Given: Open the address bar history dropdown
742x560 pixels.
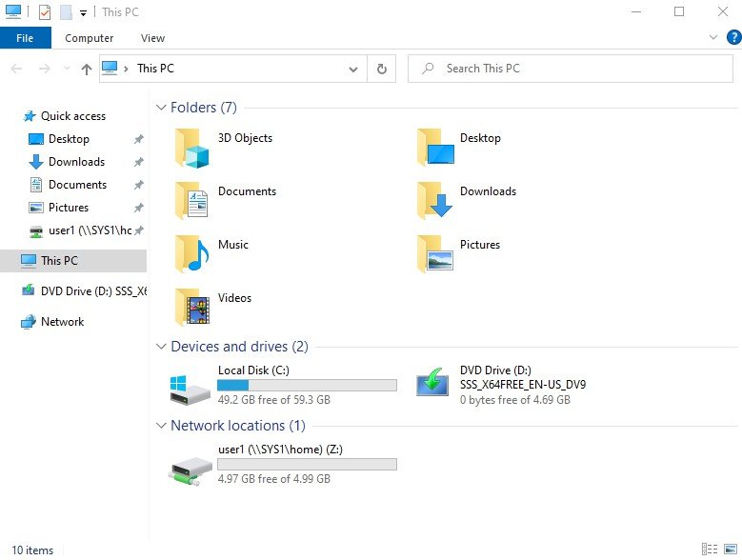Looking at the screenshot, I should tap(353, 70).
